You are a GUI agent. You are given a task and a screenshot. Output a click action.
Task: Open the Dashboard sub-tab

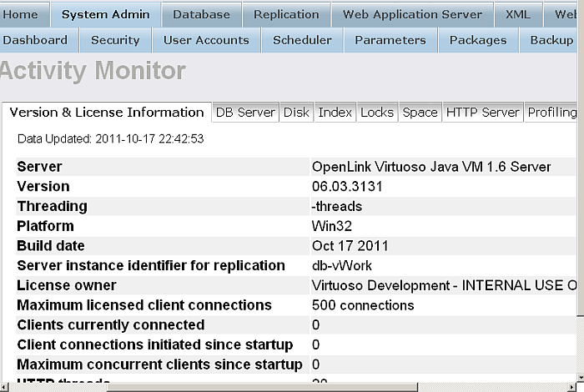[38, 40]
